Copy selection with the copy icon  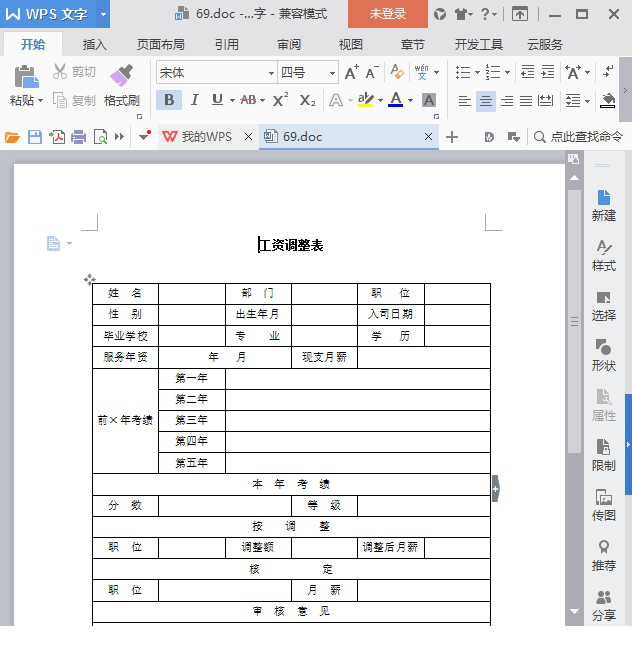(x=60, y=100)
